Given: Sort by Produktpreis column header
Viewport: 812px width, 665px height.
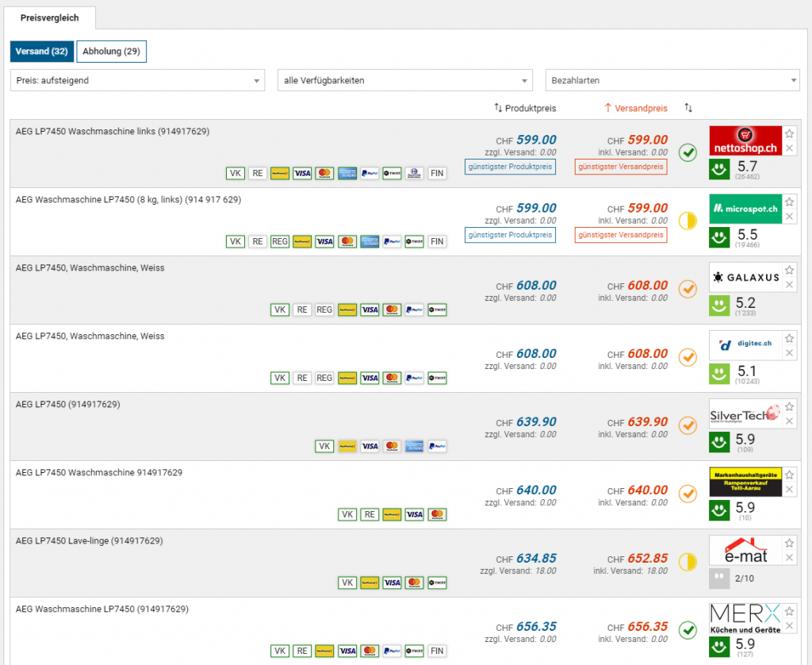Looking at the screenshot, I should tap(525, 108).
